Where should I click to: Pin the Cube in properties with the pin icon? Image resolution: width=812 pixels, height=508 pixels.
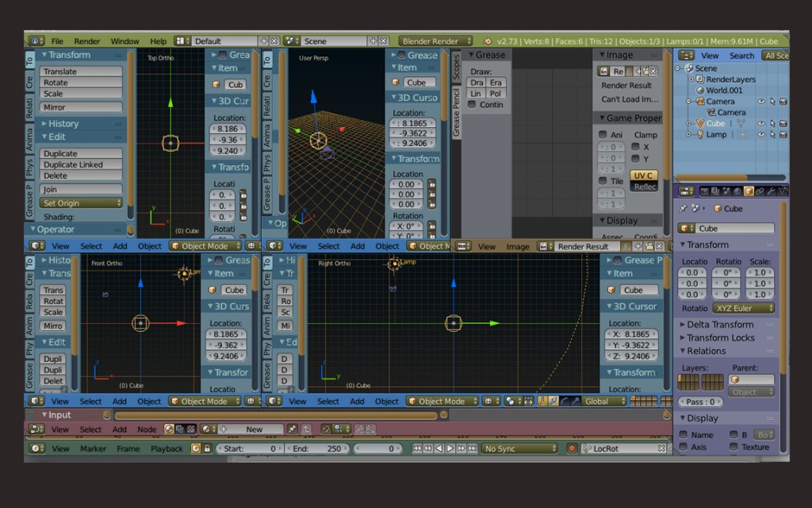[x=682, y=208]
